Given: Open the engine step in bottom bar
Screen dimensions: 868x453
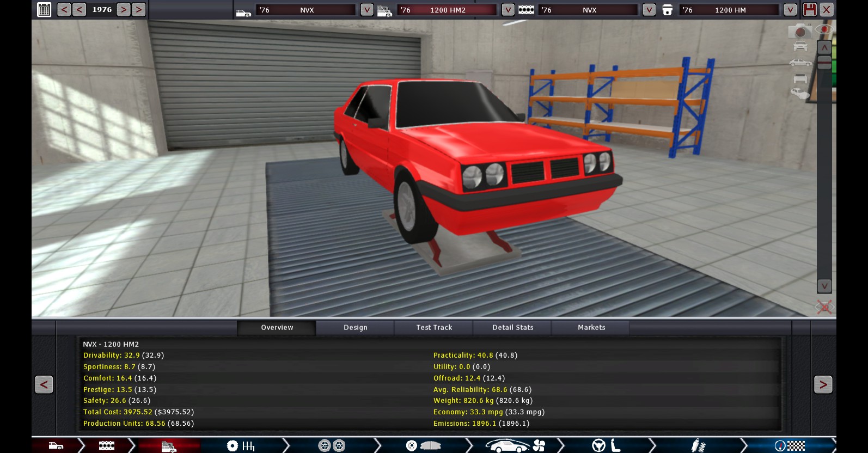Looking at the screenshot, I should [107, 446].
